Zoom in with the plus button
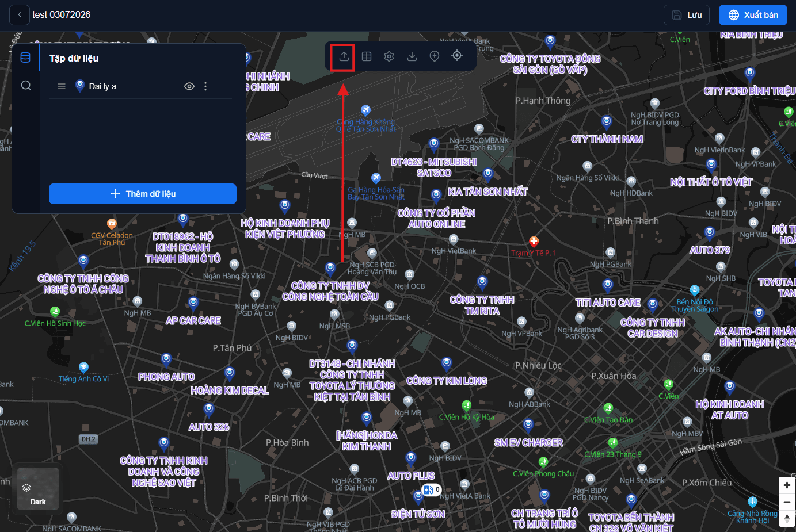The height and width of the screenshot is (532, 796). pyautogui.click(x=787, y=485)
